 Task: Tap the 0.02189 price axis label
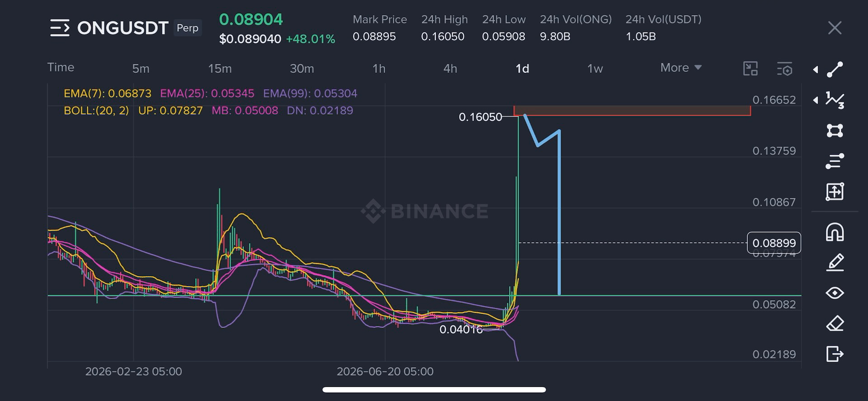point(774,354)
